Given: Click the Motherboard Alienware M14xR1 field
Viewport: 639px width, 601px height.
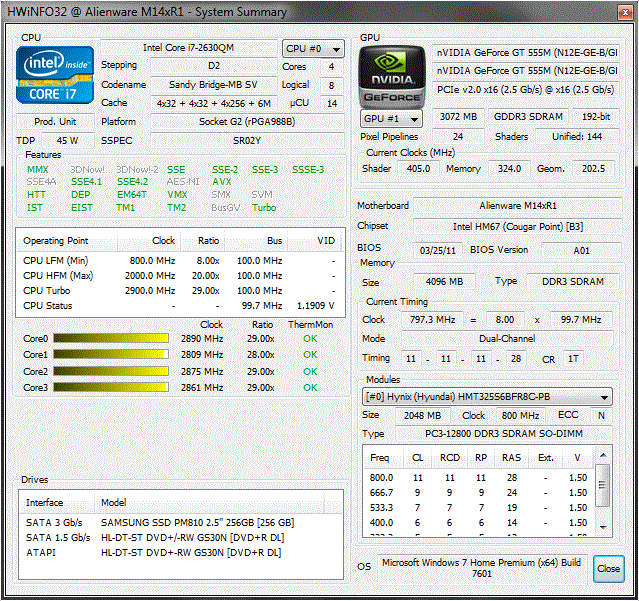Looking at the screenshot, I should tap(518, 206).
